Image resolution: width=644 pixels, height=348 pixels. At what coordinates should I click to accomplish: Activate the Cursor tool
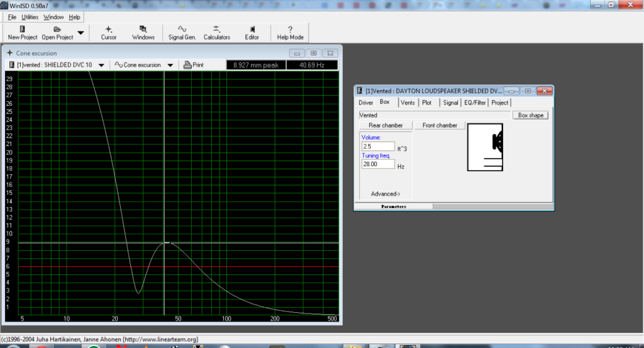click(x=108, y=33)
